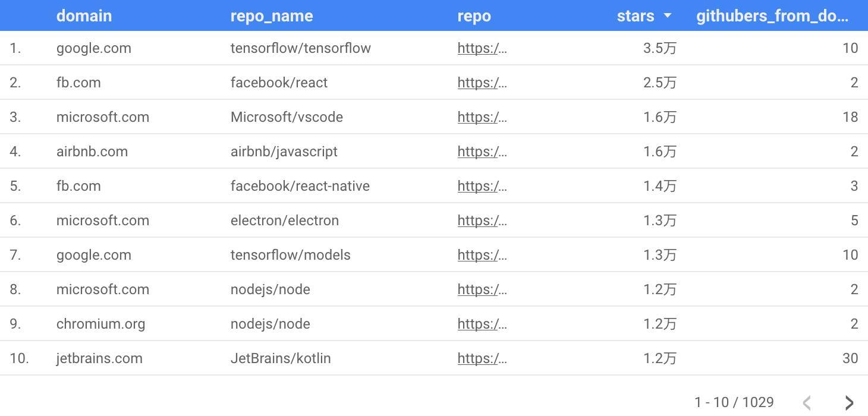
Task: Open repo link for tensorflow/tensorflow
Action: pyautogui.click(x=482, y=48)
